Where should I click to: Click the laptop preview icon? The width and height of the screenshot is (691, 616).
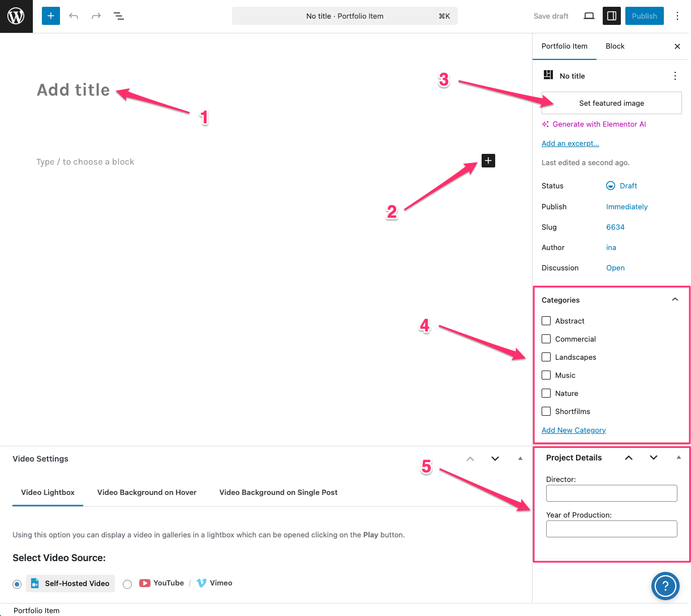(x=589, y=16)
